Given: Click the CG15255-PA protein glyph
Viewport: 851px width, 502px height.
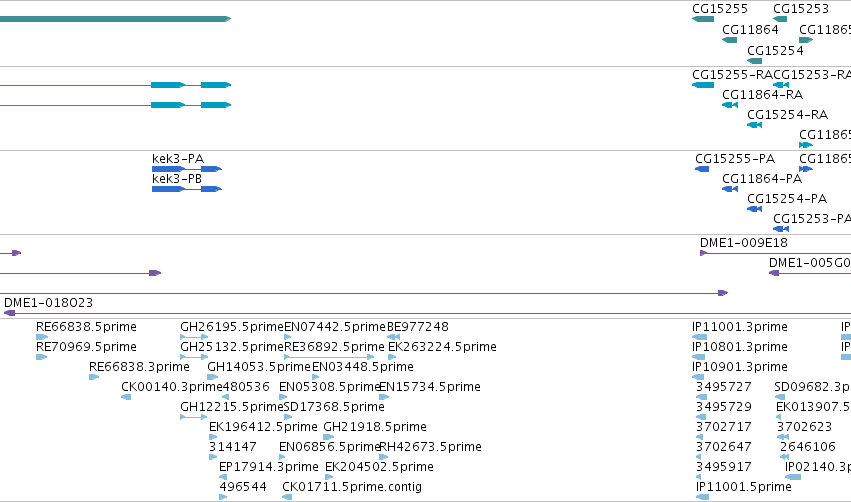Looking at the screenshot, I should 702,169.
